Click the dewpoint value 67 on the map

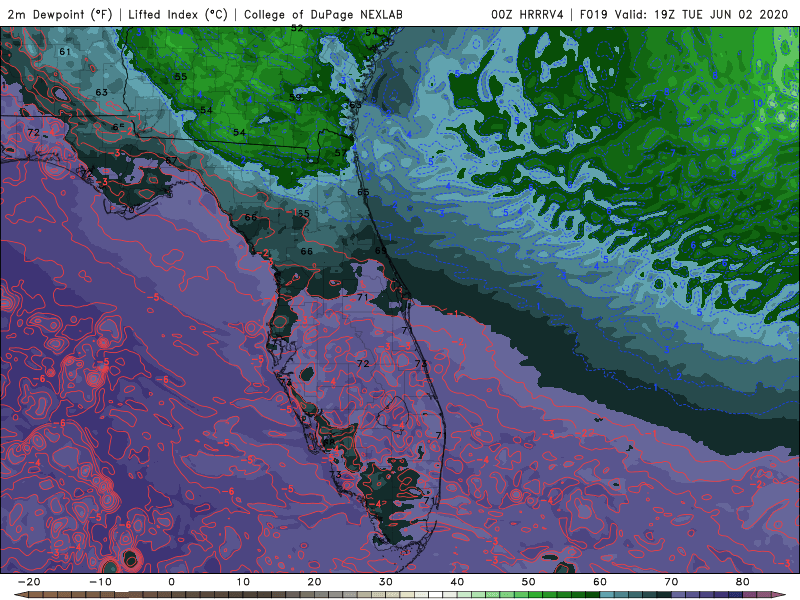[171, 160]
